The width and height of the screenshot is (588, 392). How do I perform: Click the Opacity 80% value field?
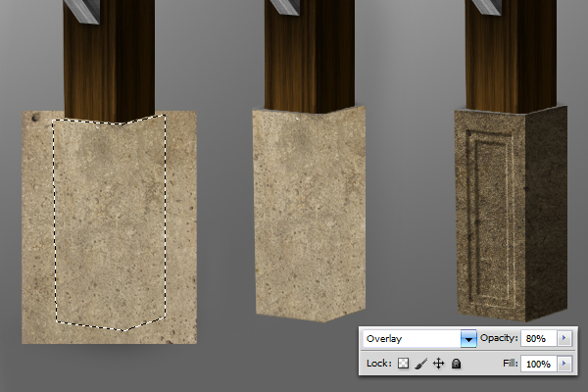point(538,338)
